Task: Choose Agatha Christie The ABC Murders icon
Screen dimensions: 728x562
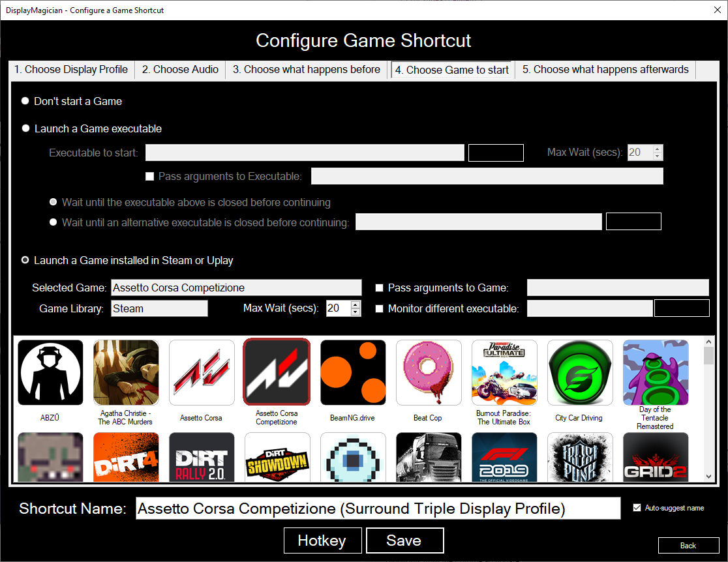Action: [x=126, y=372]
